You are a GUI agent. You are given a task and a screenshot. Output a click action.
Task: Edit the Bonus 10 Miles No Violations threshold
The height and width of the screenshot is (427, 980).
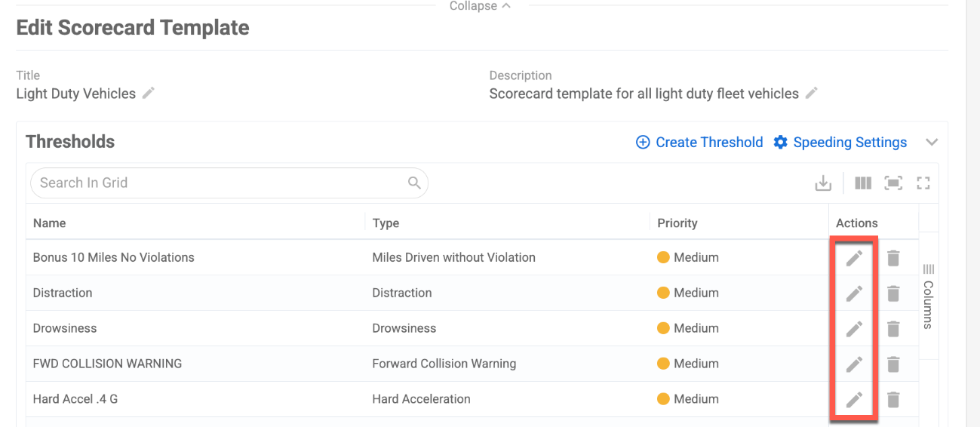(x=854, y=258)
